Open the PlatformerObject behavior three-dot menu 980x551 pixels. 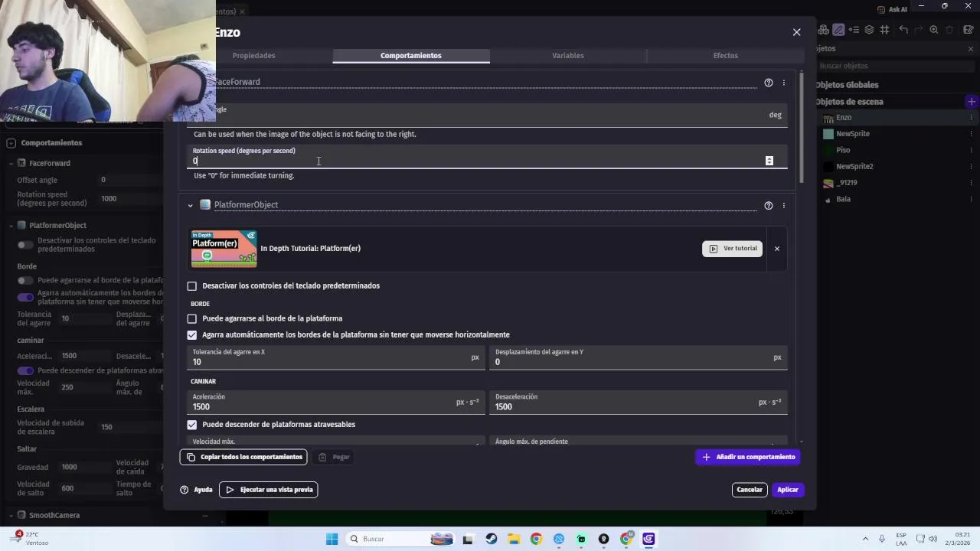pos(783,205)
